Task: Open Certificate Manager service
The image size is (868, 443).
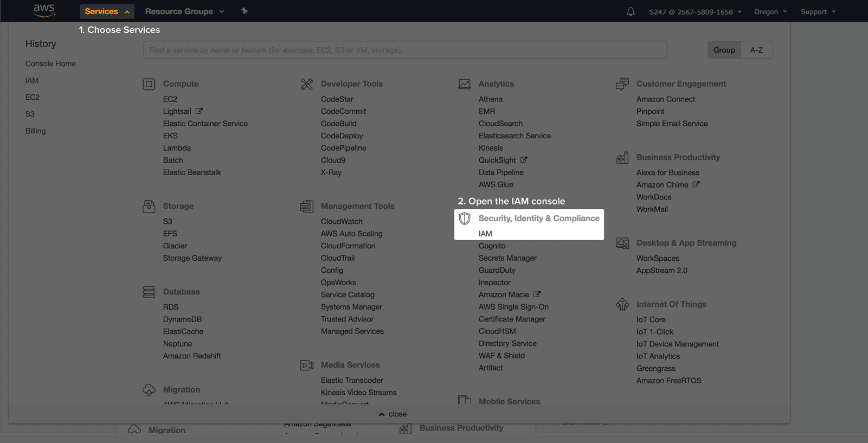Action: (x=512, y=319)
